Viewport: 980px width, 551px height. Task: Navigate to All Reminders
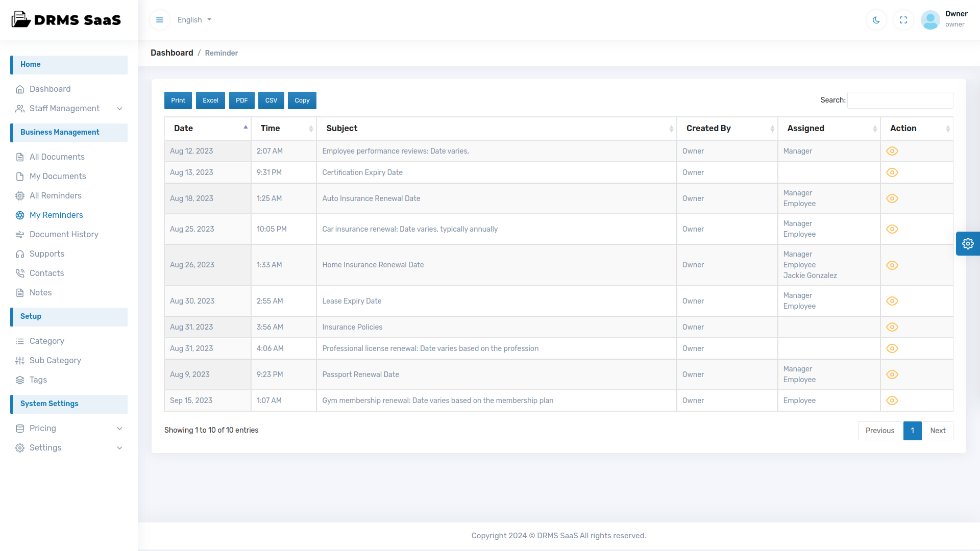click(x=55, y=195)
